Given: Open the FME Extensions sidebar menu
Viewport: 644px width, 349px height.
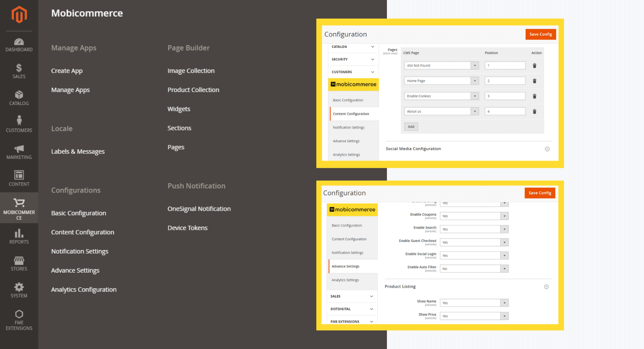Looking at the screenshot, I should [19, 320].
